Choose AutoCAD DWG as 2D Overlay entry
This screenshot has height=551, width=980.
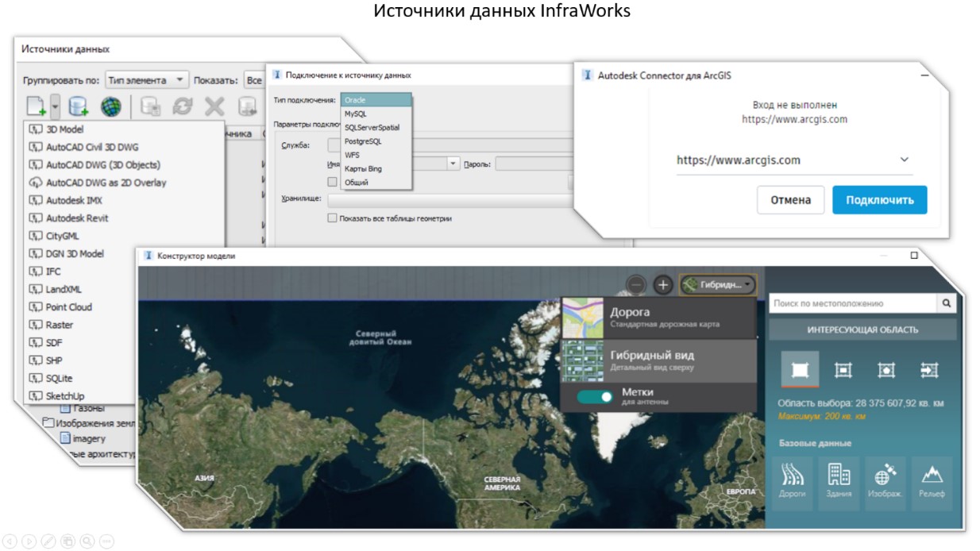click(124, 183)
